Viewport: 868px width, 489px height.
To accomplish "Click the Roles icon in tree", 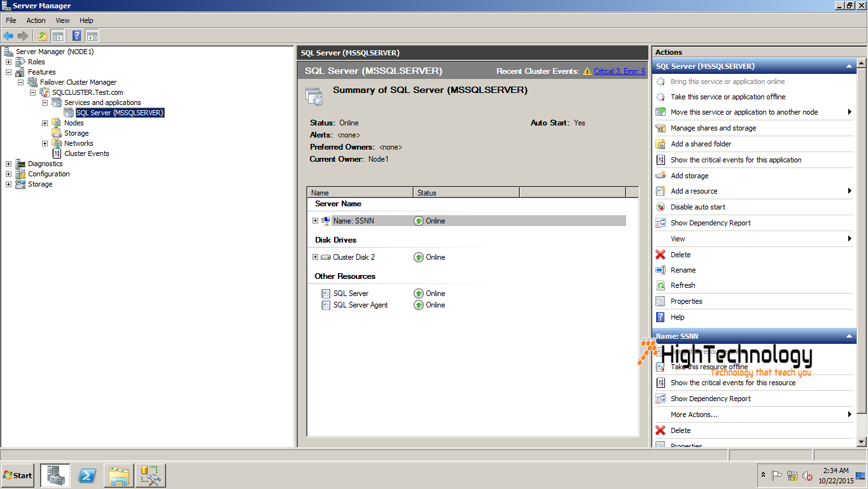I will click(20, 62).
